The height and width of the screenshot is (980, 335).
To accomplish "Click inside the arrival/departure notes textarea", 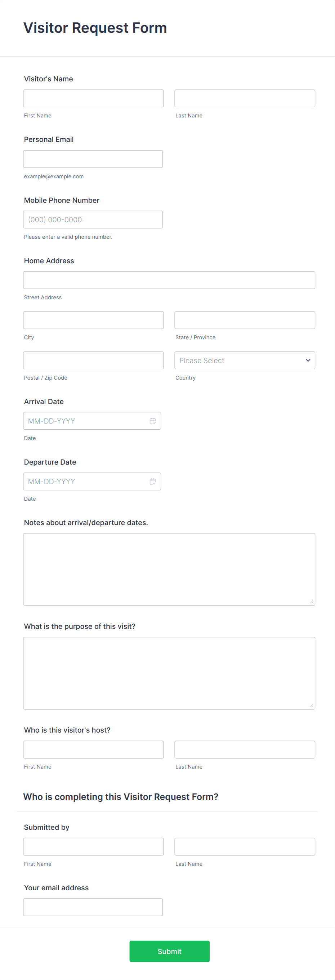I will point(169,569).
